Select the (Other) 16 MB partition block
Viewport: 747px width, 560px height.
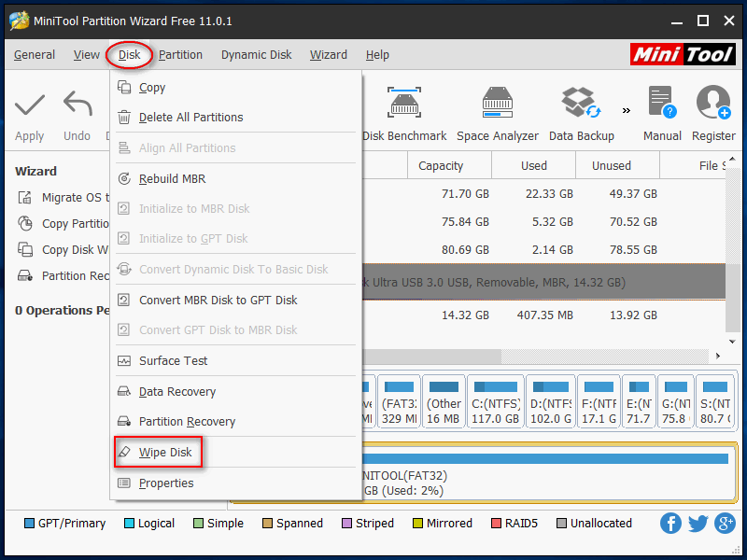click(x=444, y=401)
